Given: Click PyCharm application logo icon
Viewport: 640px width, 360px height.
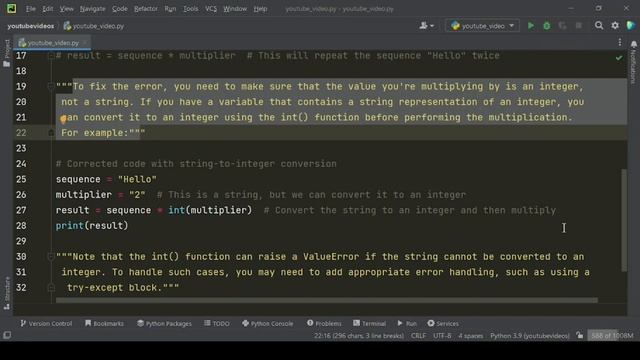Looking at the screenshot, I should tap(11, 8).
